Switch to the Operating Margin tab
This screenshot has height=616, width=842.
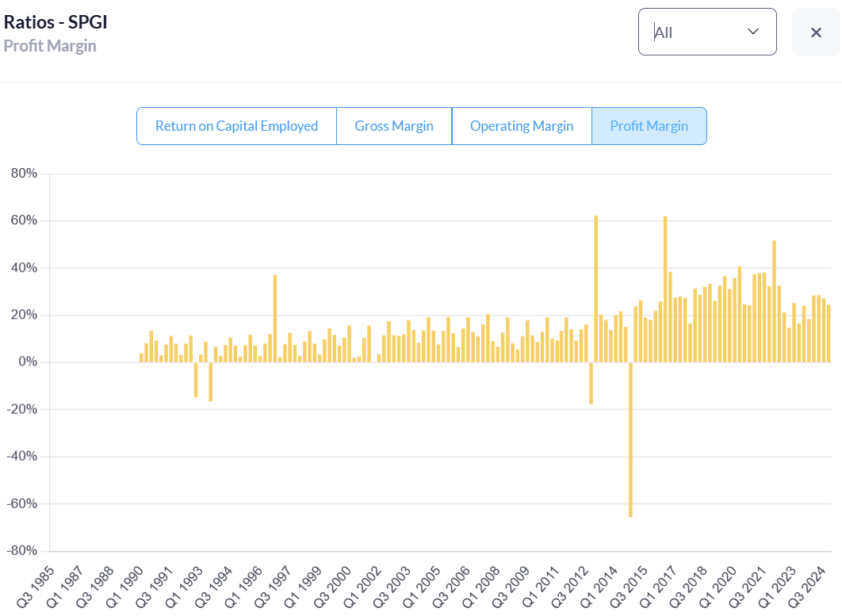point(522,126)
